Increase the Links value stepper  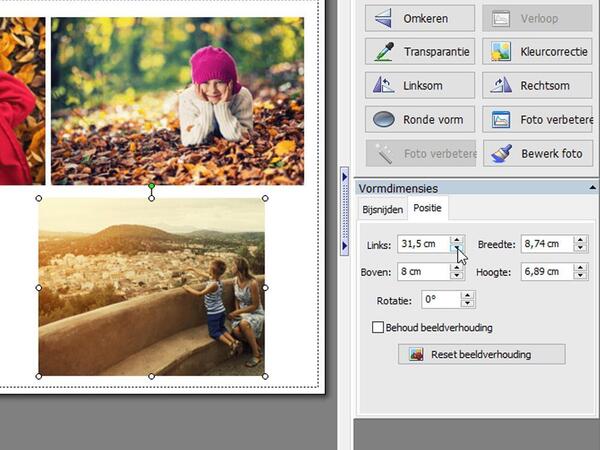(x=457, y=239)
